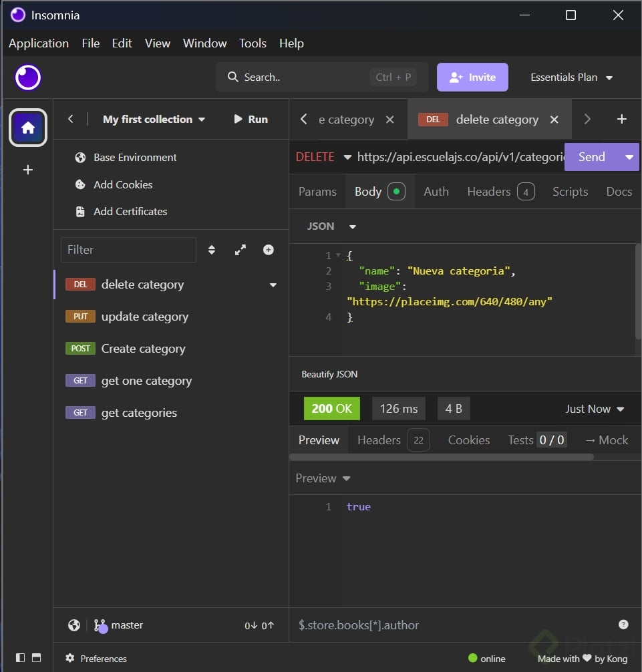Screen dimensions: 642x672
Task: Click the request URL field
Action: pyautogui.click(x=461, y=157)
